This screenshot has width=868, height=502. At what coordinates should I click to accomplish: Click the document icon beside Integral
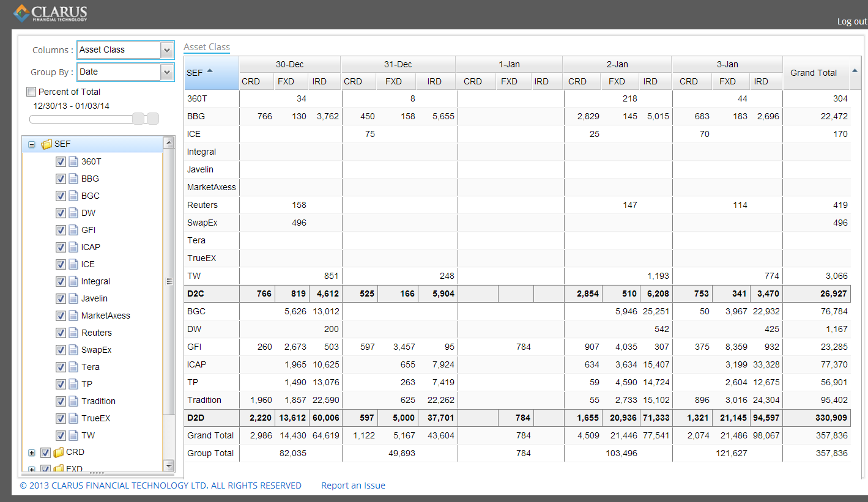pyautogui.click(x=73, y=281)
